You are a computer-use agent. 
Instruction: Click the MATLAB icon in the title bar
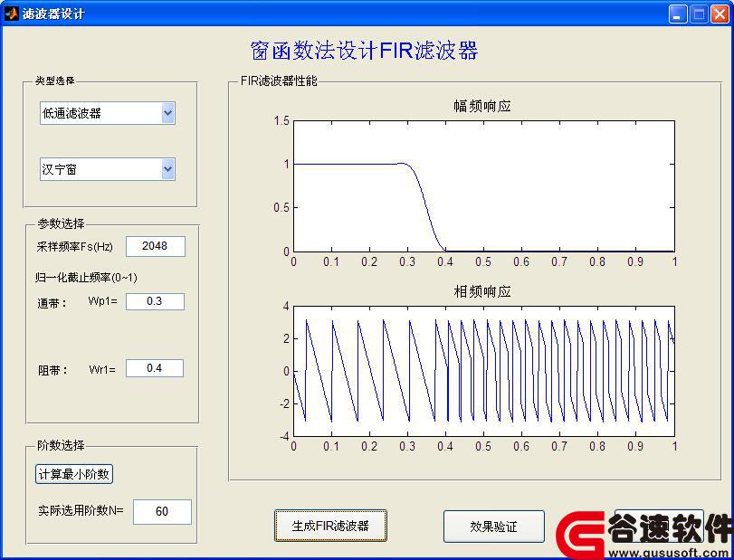point(11,14)
